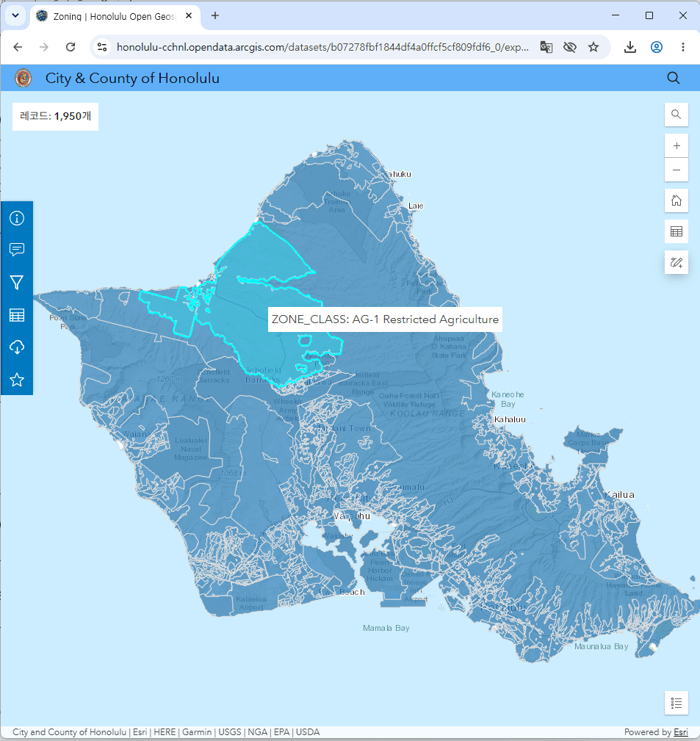Open the browser downloads icon
Screen dimensions: 700x741
pos(630,47)
